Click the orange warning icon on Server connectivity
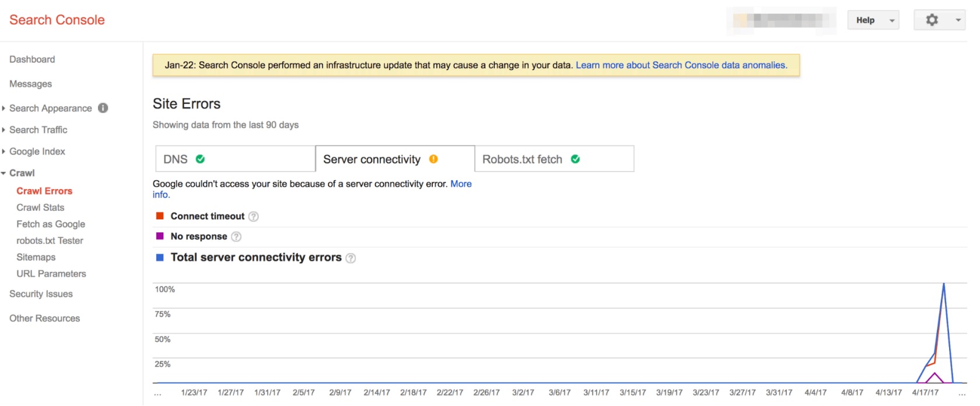 coord(433,159)
